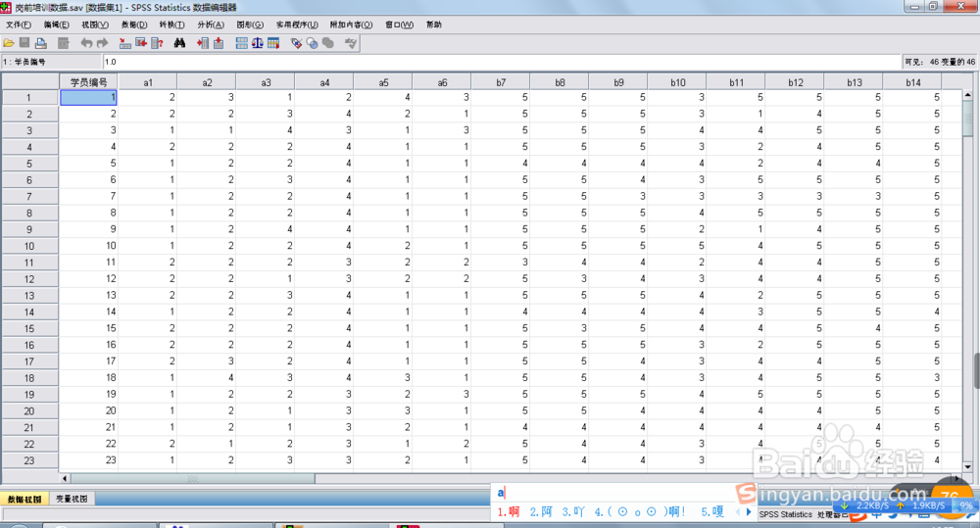Viewport: 980px width, 528px height.
Task: Open the 文件(F) menu
Action: [18, 25]
